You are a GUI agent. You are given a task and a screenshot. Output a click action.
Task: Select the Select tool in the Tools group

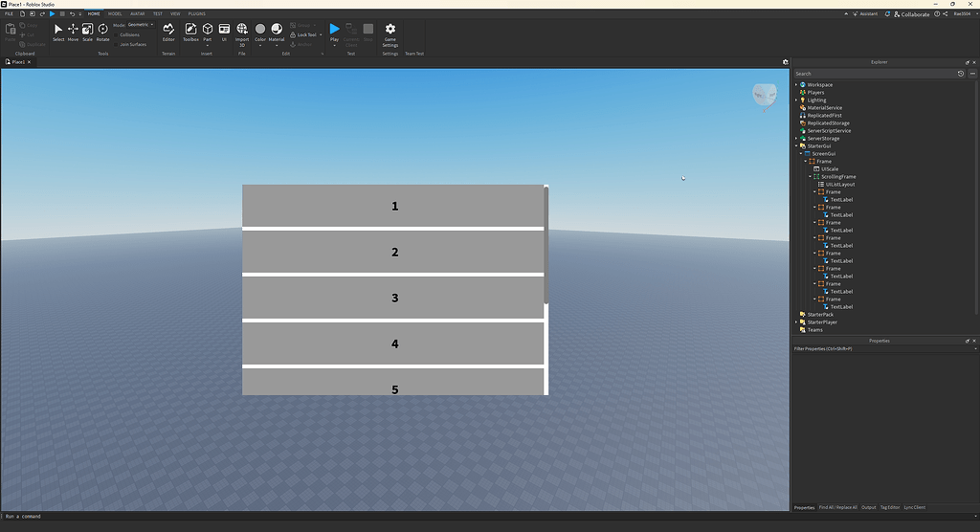click(58, 33)
